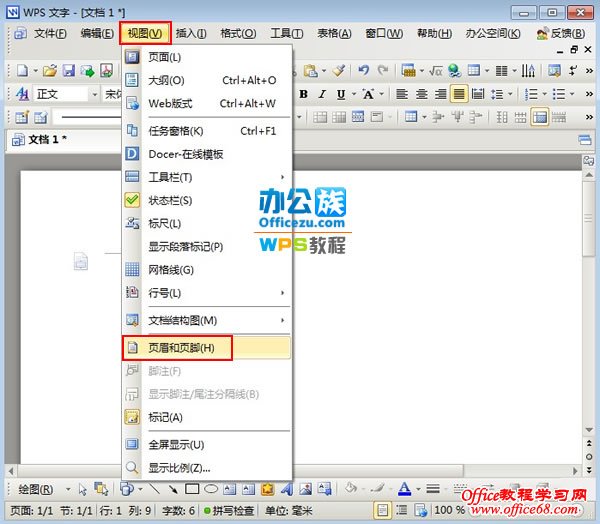This screenshot has width=600, height=524.
Task: Click the vertical scrollbar thumb
Action: (589, 219)
